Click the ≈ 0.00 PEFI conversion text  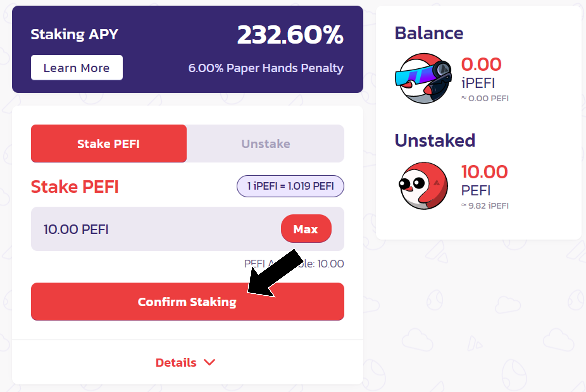pos(485,98)
